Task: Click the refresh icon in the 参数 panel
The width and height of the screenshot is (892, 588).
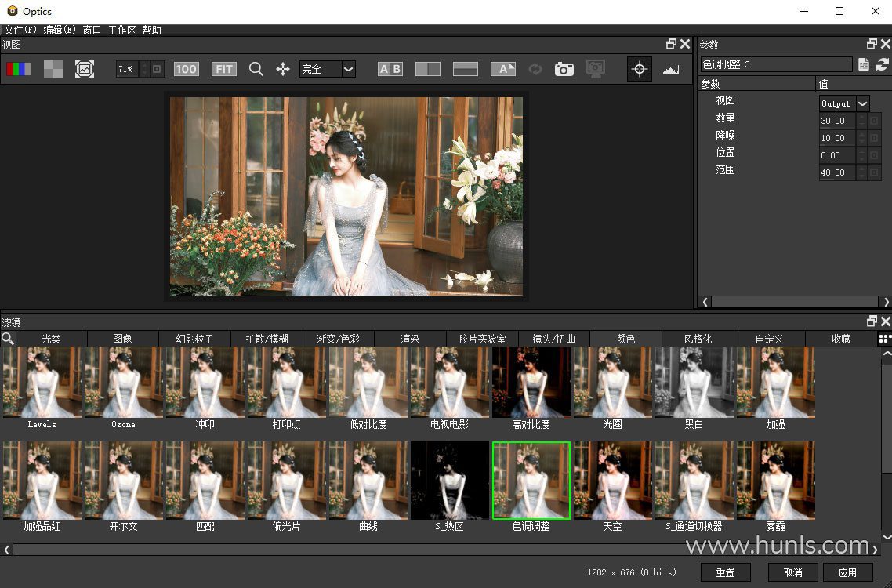Action: click(x=883, y=64)
